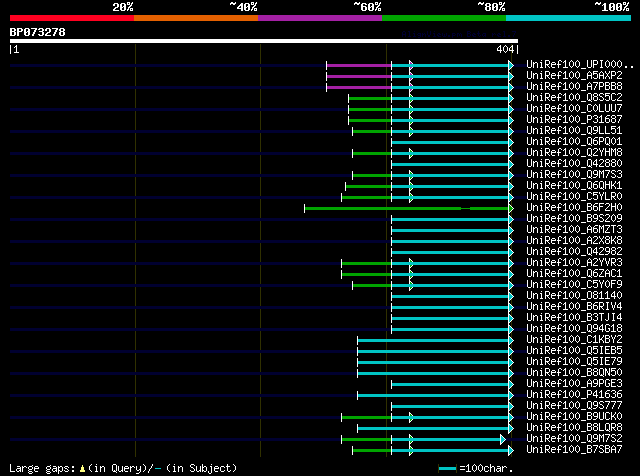Screen dimensions: 640x476
Task: Click the UniRef100_Q6PQ01 label
Action: coord(574,142)
